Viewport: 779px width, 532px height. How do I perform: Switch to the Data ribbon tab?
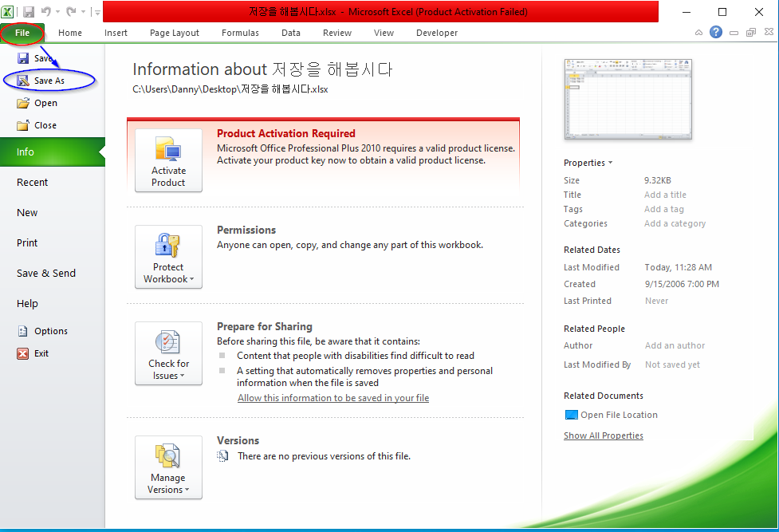coord(291,33)
